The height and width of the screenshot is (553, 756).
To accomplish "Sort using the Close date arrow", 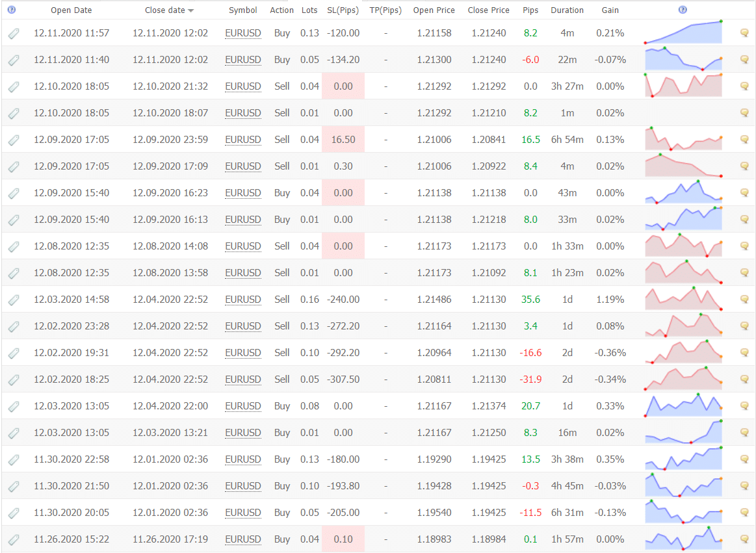I will [x=190, y=11].
